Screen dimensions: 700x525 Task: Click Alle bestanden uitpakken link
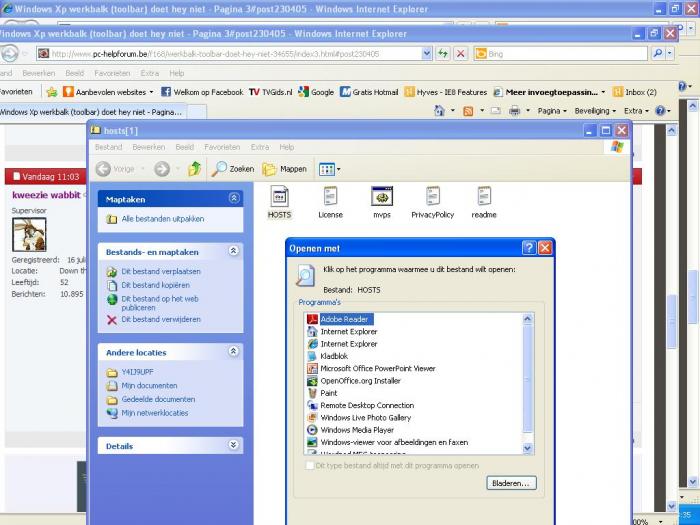click(162, 219)
